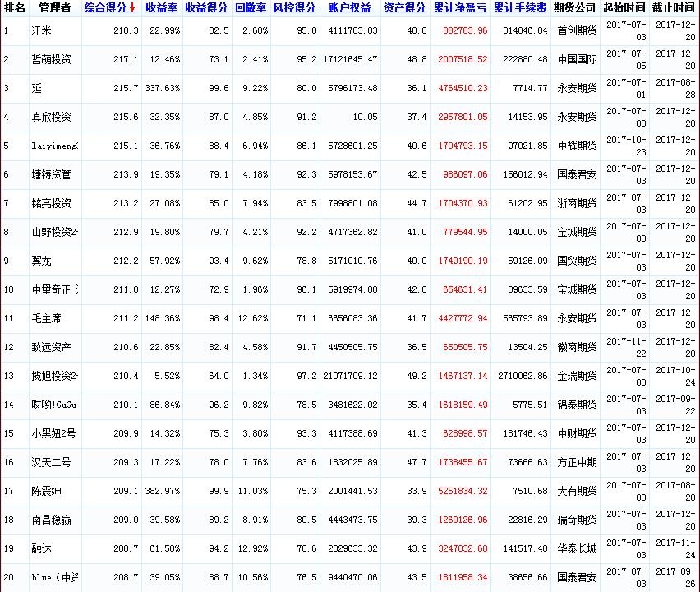
Task: Select manager name 江米
Action: pos(41,30)
